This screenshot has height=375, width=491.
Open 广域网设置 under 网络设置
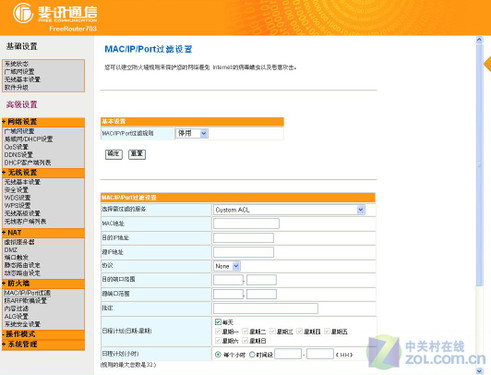point(19,131)
